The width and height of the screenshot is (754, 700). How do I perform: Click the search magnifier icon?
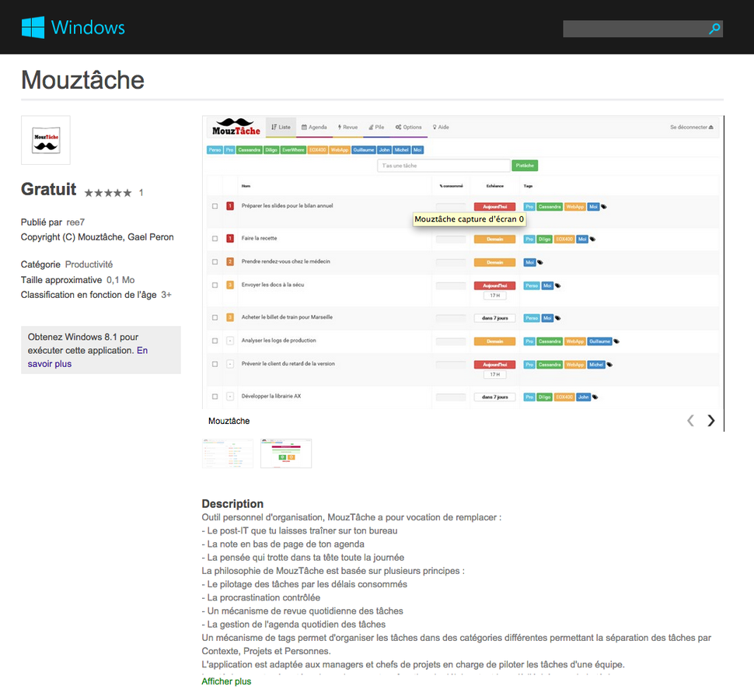point(714,29)
